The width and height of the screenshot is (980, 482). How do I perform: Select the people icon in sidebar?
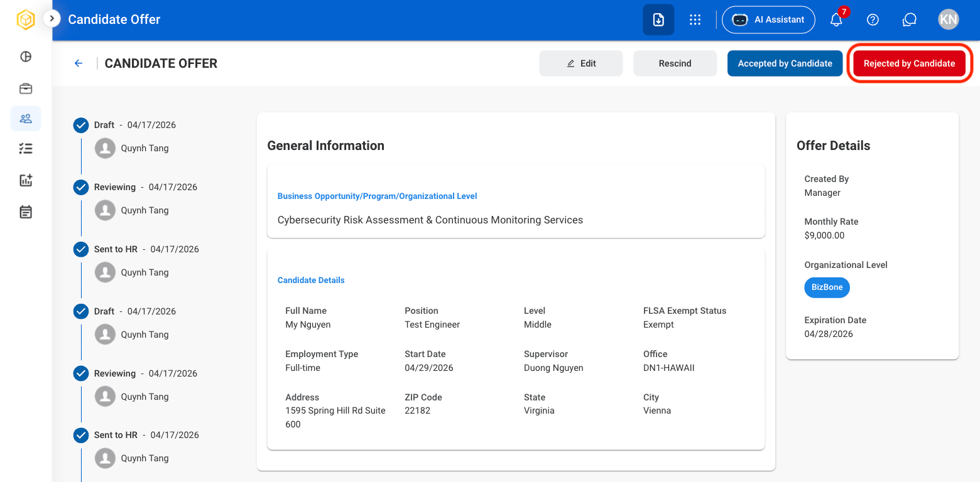[26, 119]
